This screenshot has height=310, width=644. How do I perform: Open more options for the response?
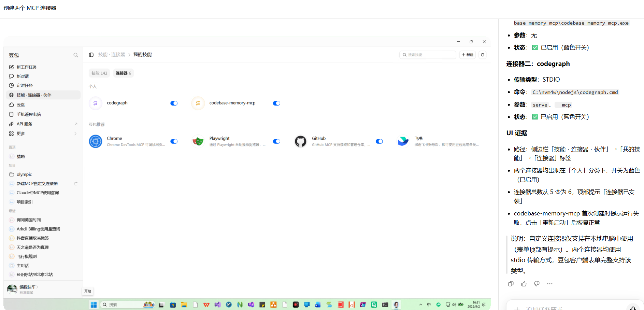coord(550,284)
